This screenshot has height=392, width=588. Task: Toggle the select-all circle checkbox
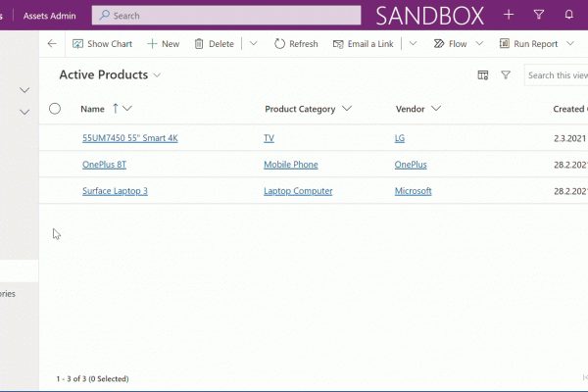[55, 109]
